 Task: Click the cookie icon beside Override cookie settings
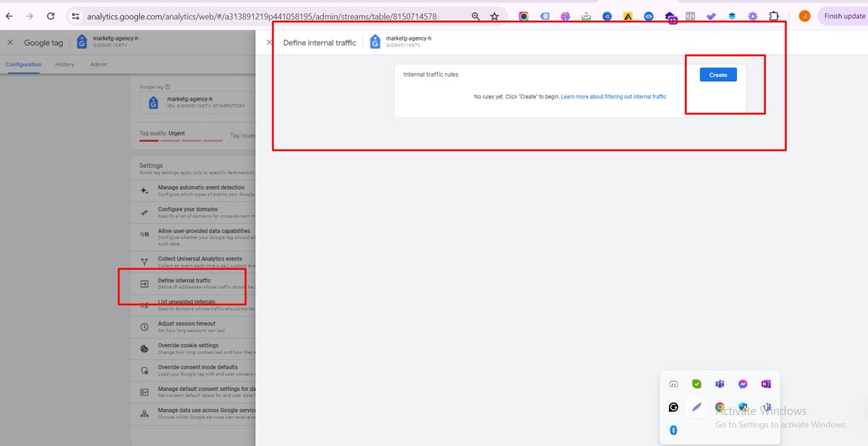(144, 349)
